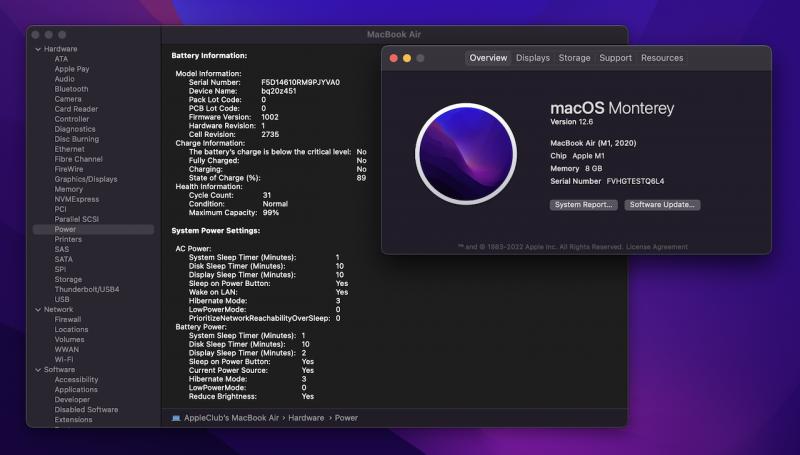Select the highlighted Power sidebar item

coord(93,230)
